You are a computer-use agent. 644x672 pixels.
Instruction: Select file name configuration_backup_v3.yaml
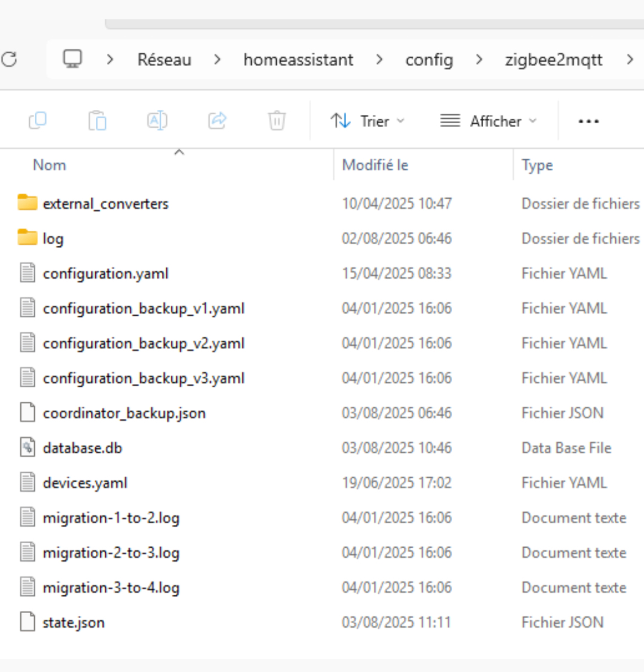(144, 378)
